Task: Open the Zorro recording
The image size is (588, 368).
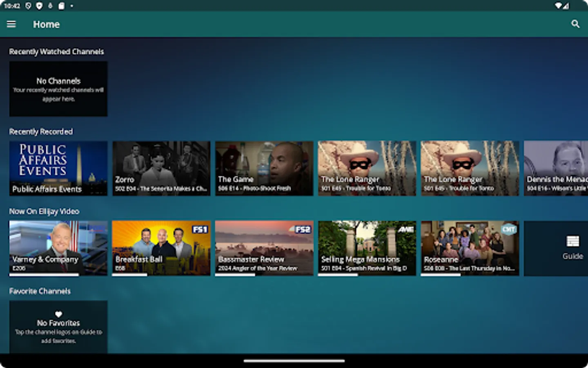Action: tap(161, 168)
